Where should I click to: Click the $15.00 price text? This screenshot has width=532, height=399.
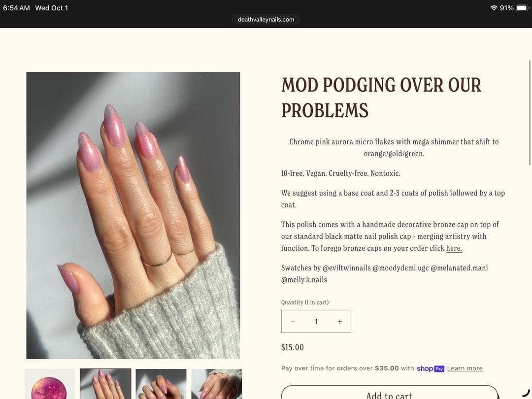point(293,347)
